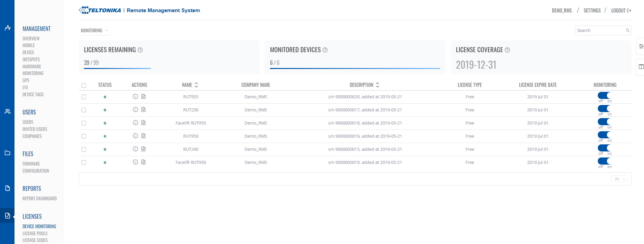Check the box for RUT240 row
This screenshot has height=244, width=644.
point(84,149)
